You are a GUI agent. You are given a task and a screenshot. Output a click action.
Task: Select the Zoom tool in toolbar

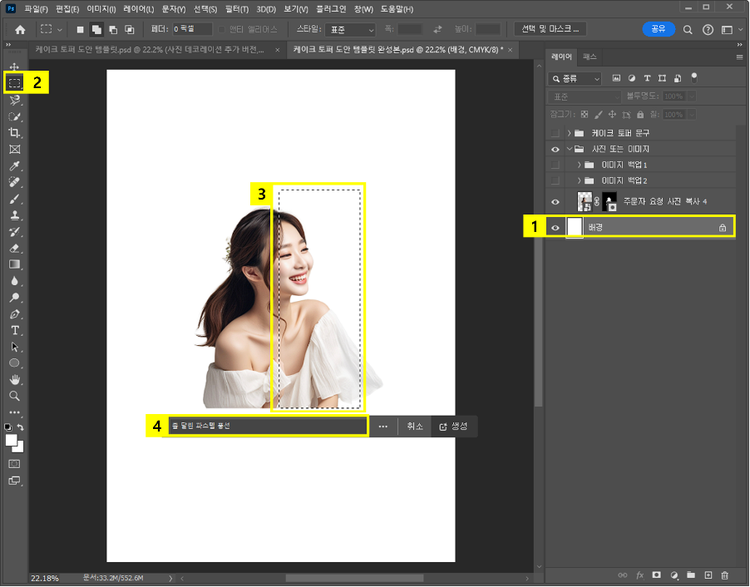(15, 396)
